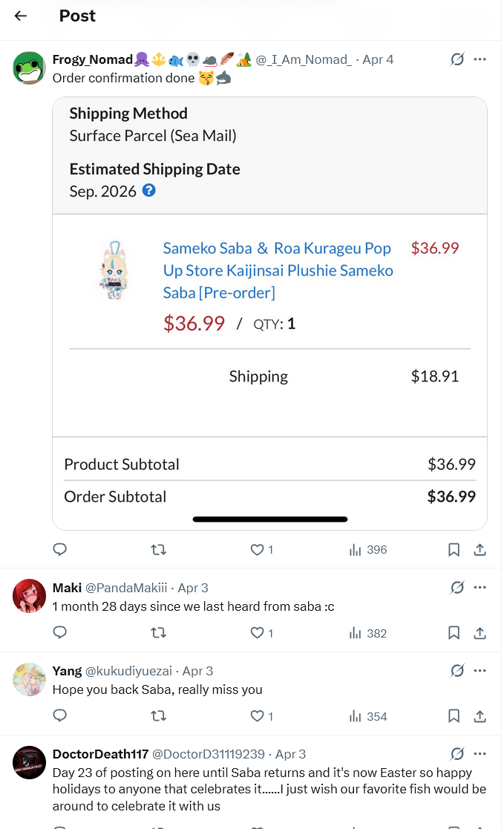Bookmark Frogy_Nomad's post
This screenshot has width=504, height=829.
tap(454, 550)
